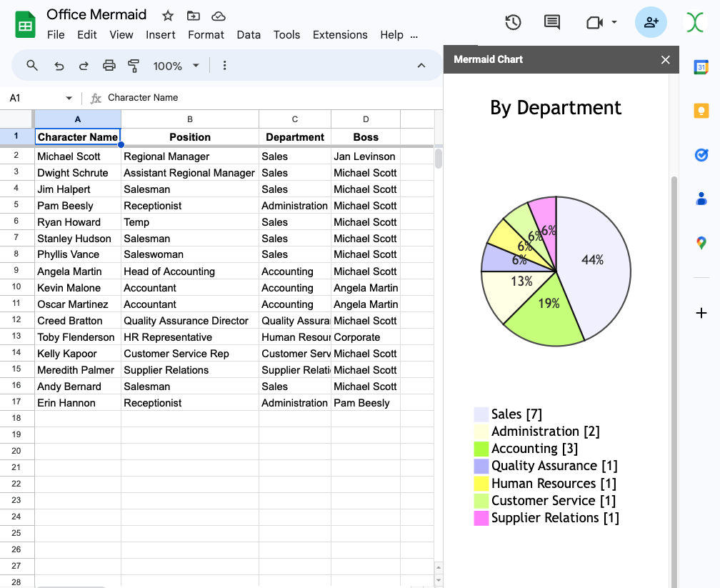Open the video call dropdown arrow

tap(614, 23)
